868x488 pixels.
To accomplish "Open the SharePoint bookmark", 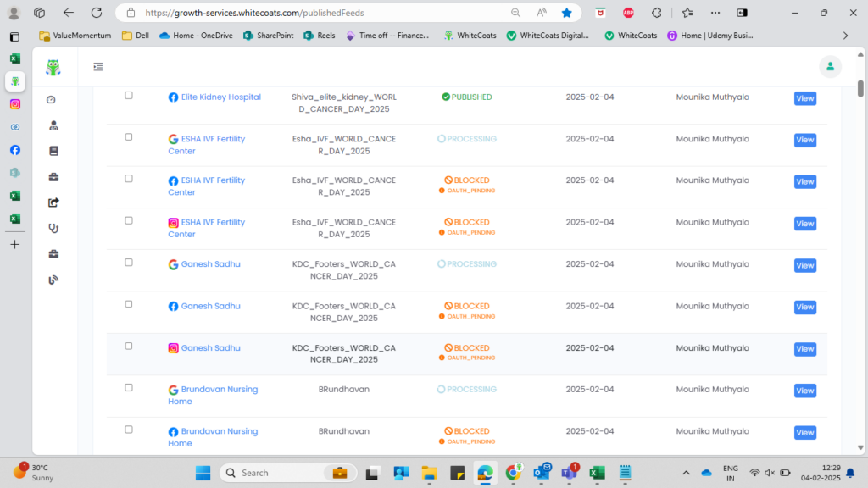I will point(268,36).
